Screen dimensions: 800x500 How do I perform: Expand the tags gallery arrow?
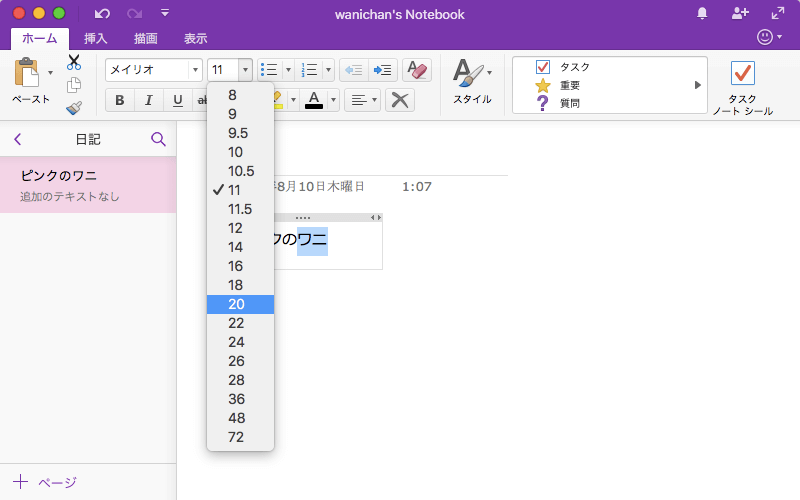[x=697, y=85]
